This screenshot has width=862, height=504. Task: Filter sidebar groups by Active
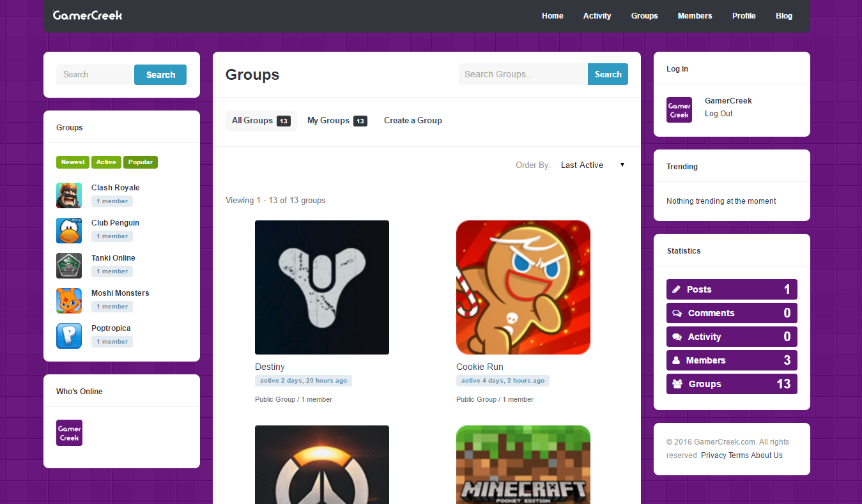click(106, 162)
